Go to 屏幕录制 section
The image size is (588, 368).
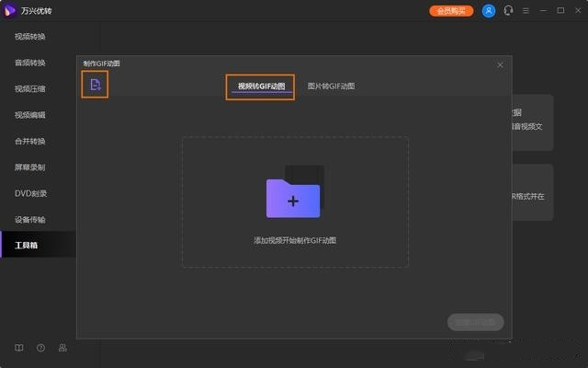(x=30, y=167)
